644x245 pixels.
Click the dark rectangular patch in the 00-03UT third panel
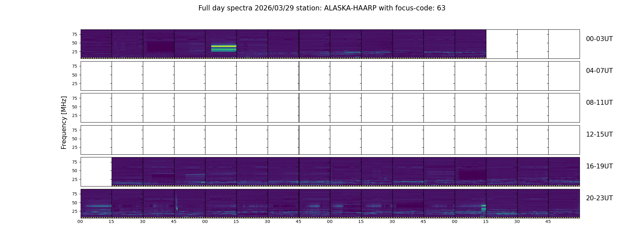click(x=160, y=47)
